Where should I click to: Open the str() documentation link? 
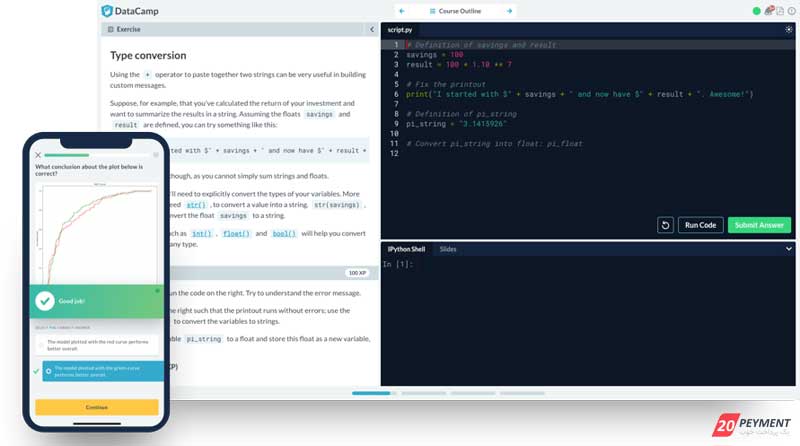pos(196,205)
